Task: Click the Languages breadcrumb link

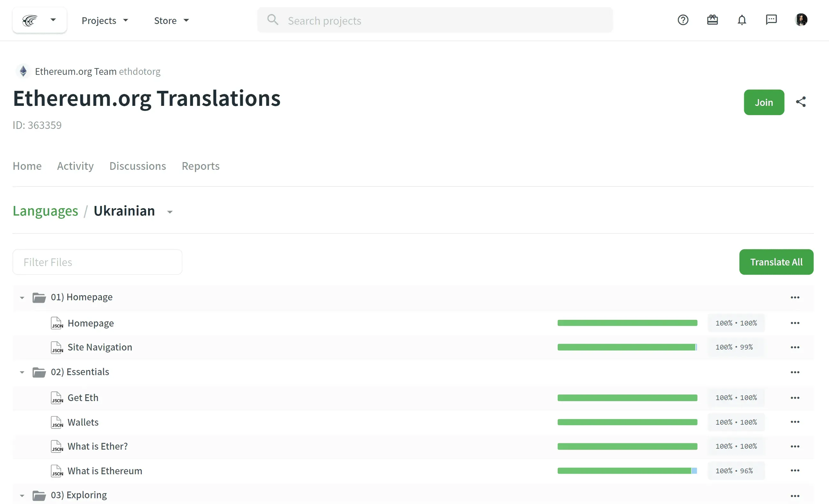Action: [45, 211]
